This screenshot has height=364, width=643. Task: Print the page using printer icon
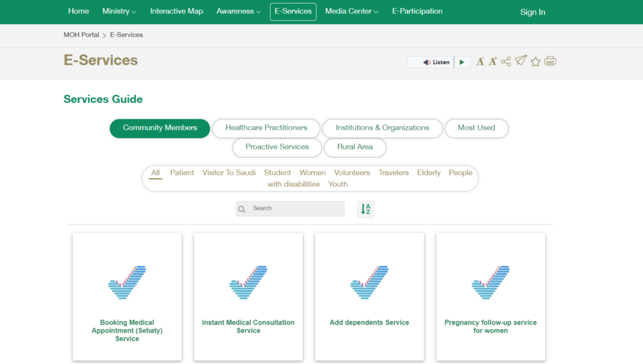pyautogui.click(x=551, y=62)
